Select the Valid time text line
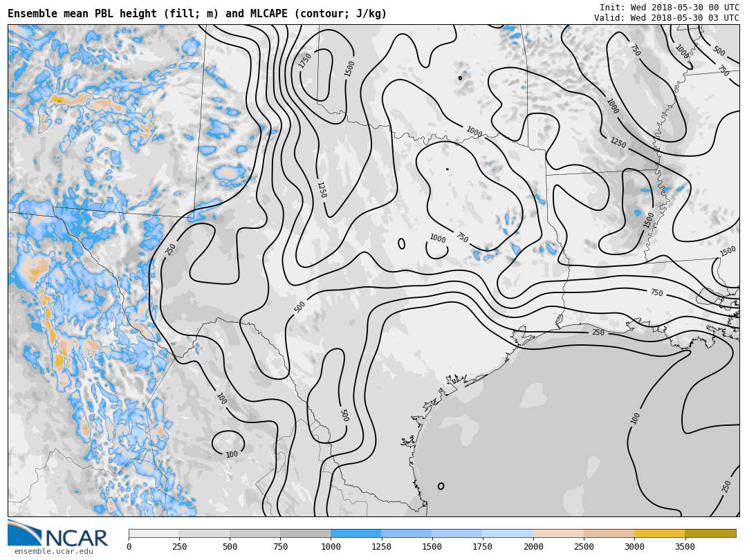The width and height of the screenshot is (747, 560). 666,18
